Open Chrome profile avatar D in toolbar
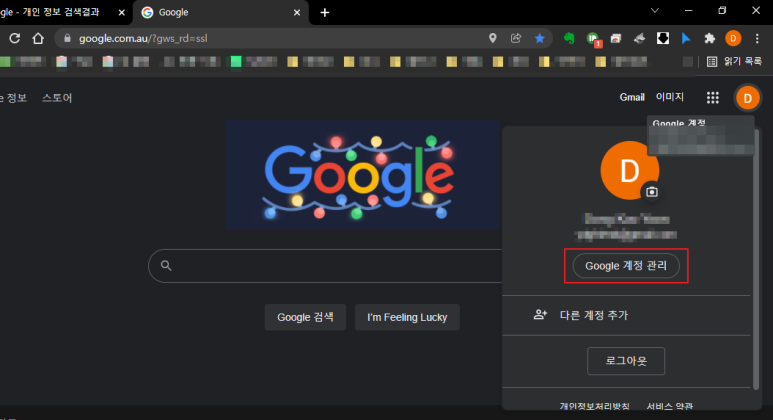This screenshot has width=773, height=420. coord(733,38)
